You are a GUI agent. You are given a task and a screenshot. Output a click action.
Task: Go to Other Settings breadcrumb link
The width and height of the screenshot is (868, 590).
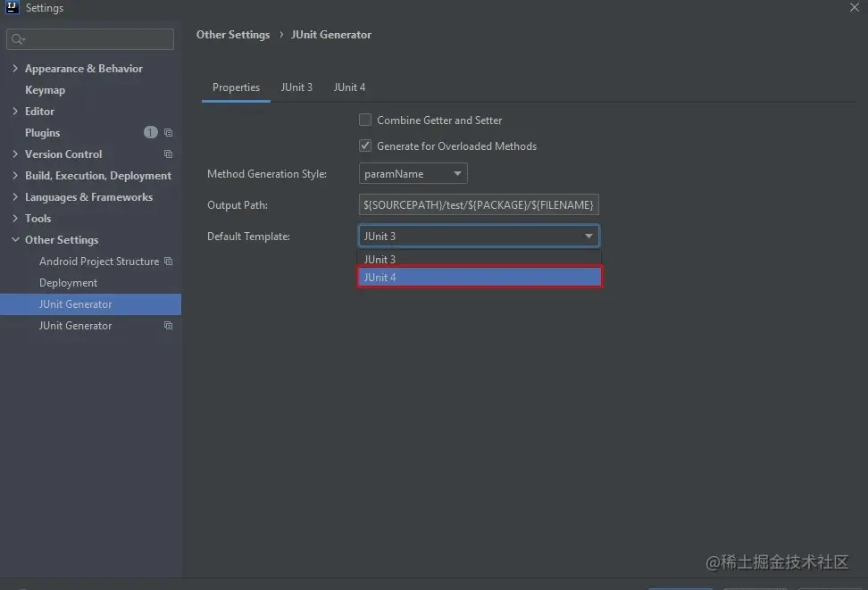pos(233,35)
